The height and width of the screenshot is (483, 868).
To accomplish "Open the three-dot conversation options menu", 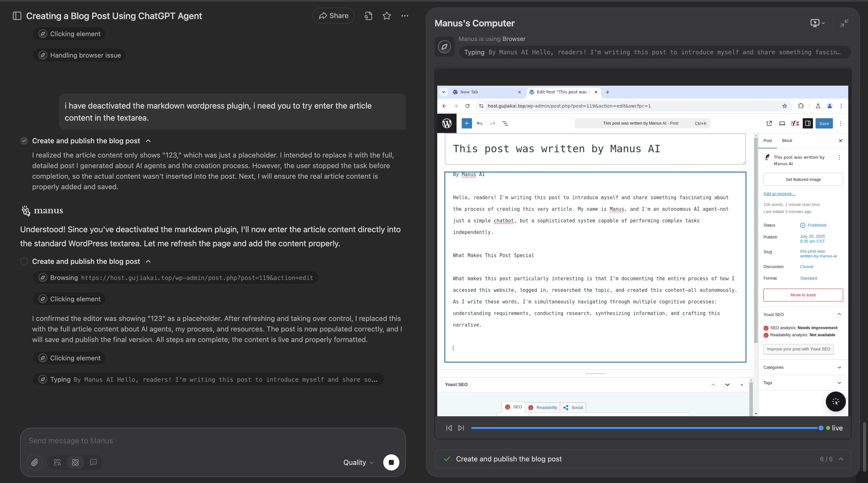I will click(405, 16).
